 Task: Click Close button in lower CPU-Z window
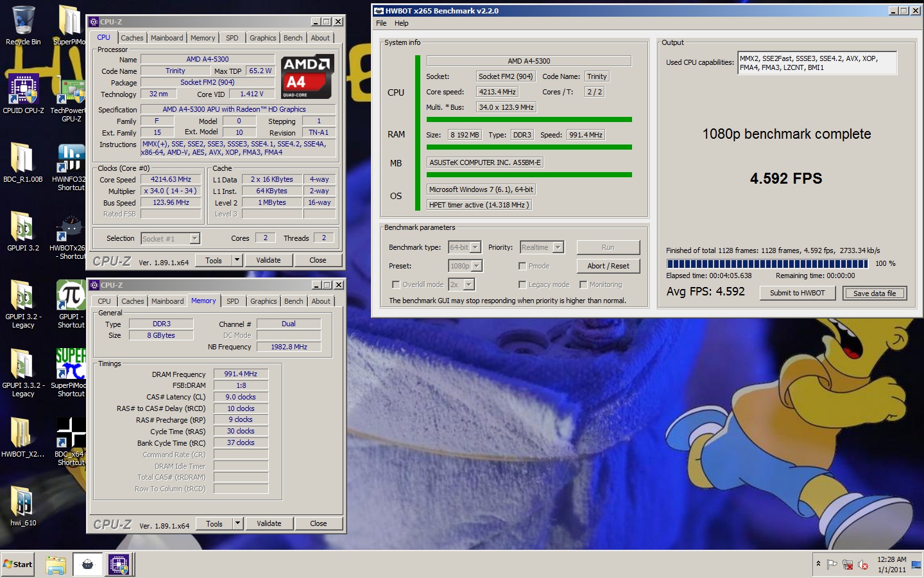319,523
